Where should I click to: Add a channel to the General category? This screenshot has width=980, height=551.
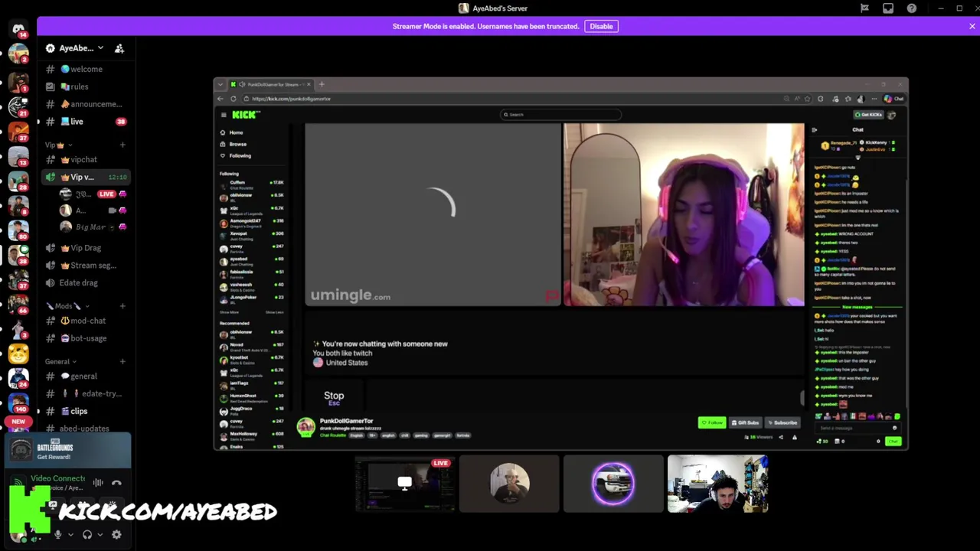click(122, 361)
